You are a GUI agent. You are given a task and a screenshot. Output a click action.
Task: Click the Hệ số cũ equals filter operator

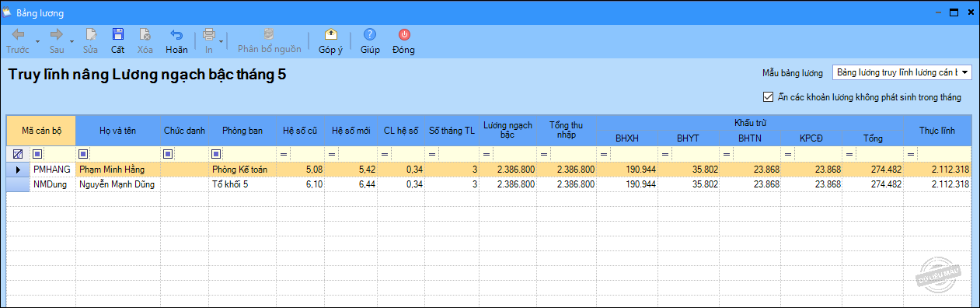(284, 154)
